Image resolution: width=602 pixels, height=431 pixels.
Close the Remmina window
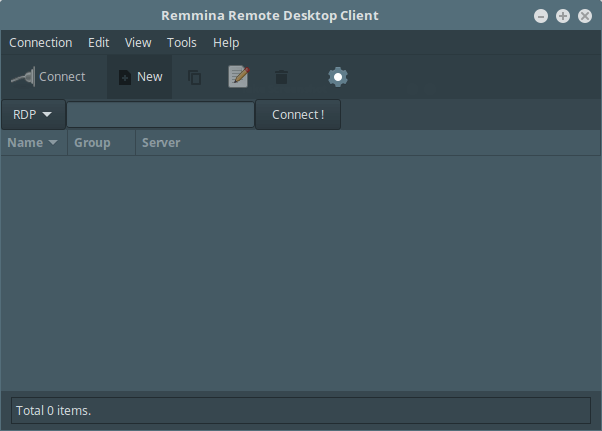pyautogui.click(x=585, y=16)
